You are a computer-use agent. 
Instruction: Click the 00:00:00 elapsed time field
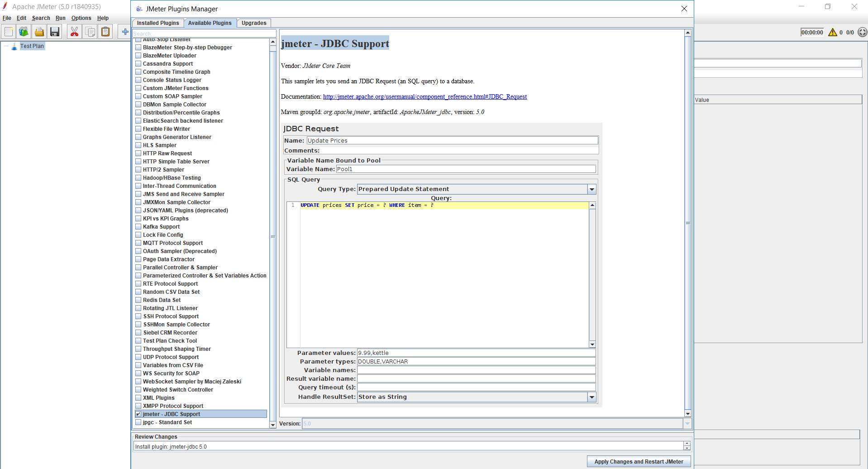pos(812,33)
